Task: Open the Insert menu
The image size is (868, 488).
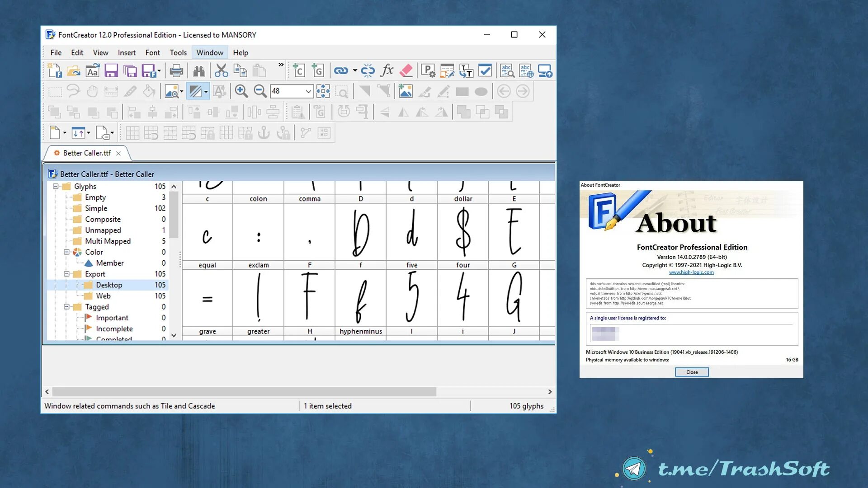Action: pos(127,52)
